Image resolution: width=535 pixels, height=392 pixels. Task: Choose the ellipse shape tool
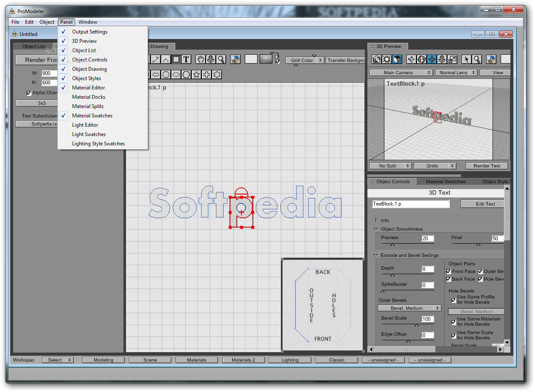(176, 75)
